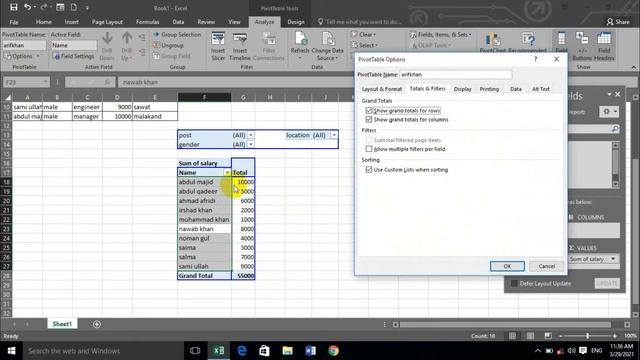Open the field list Tools gear dropdown

click(609, 111)
